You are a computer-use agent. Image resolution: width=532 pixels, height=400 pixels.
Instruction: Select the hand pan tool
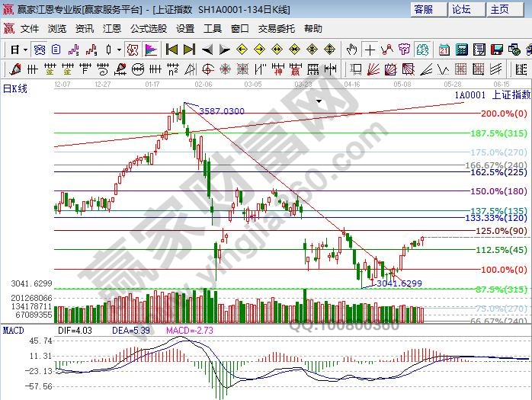pyautogui.click(x=351, y=50)
